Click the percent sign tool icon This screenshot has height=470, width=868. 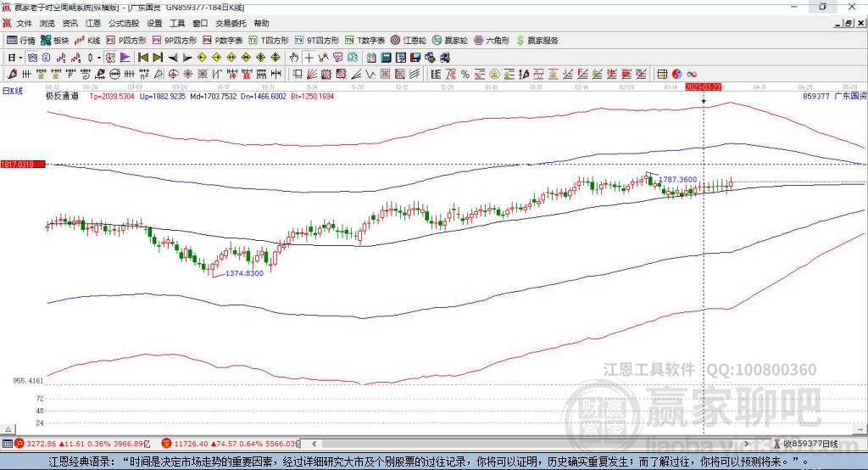(465, 75)
